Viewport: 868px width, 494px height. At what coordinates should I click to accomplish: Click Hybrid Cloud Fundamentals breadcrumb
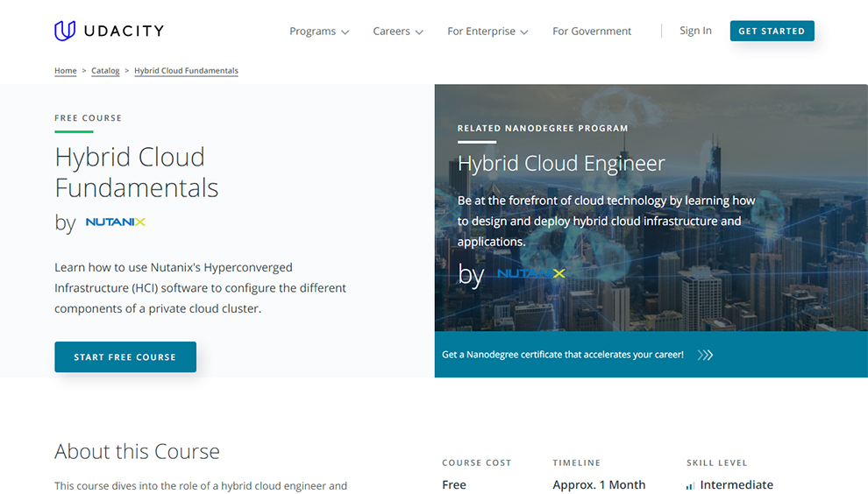(x=186, y=71)
